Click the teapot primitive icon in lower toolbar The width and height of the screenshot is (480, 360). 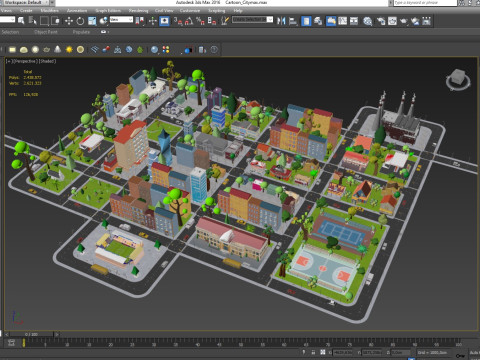point(46,50)
